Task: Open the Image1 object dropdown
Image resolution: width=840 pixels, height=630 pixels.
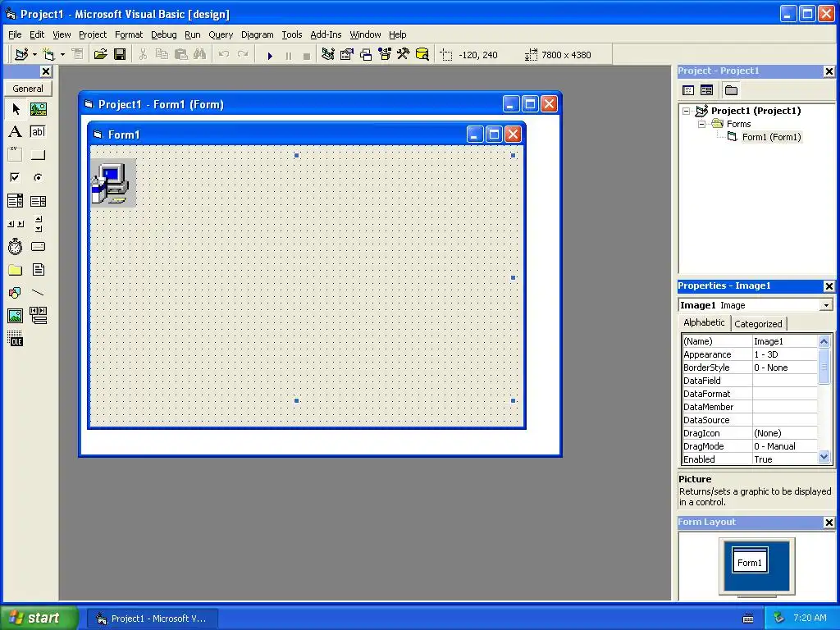Action: [x=826, y=305]
